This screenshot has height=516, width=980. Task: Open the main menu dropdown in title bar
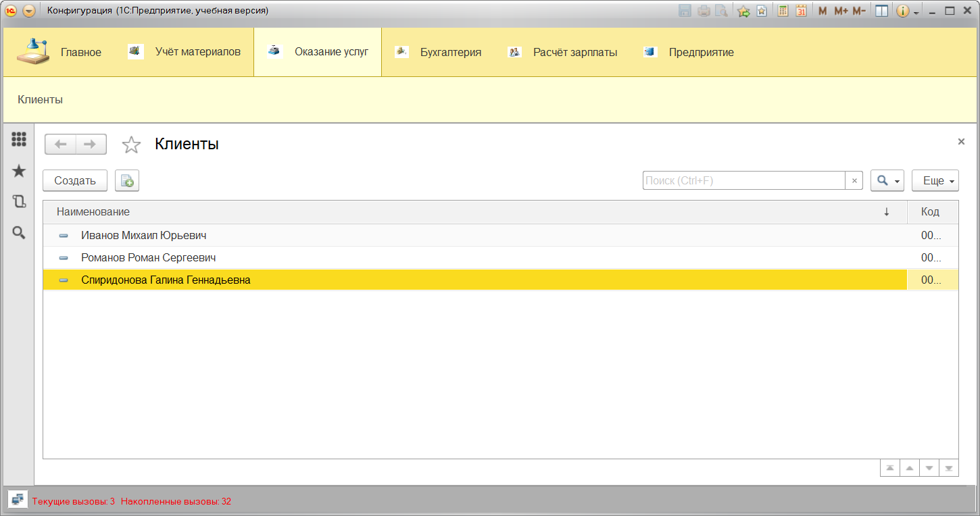pyautogui.click(x=28, y=11)
